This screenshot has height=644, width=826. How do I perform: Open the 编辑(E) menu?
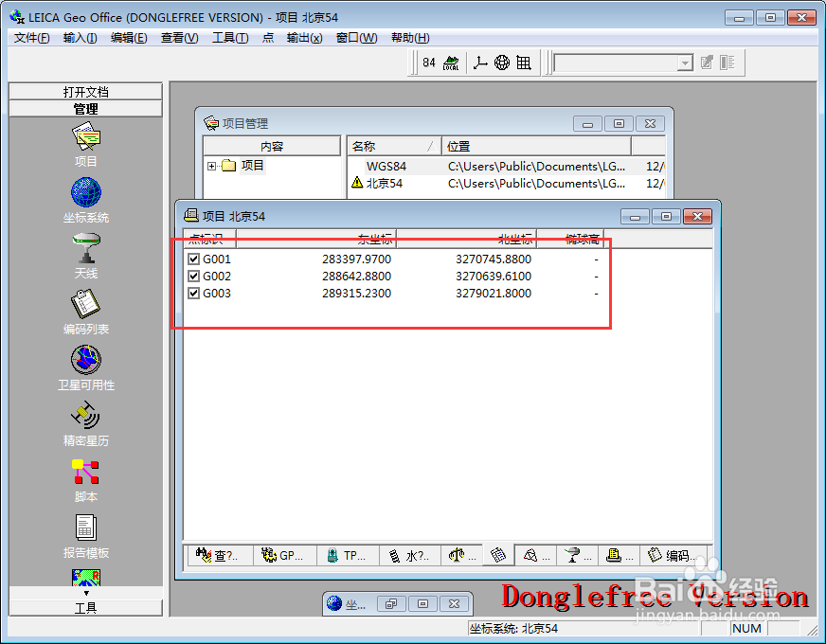click(129, 38)
